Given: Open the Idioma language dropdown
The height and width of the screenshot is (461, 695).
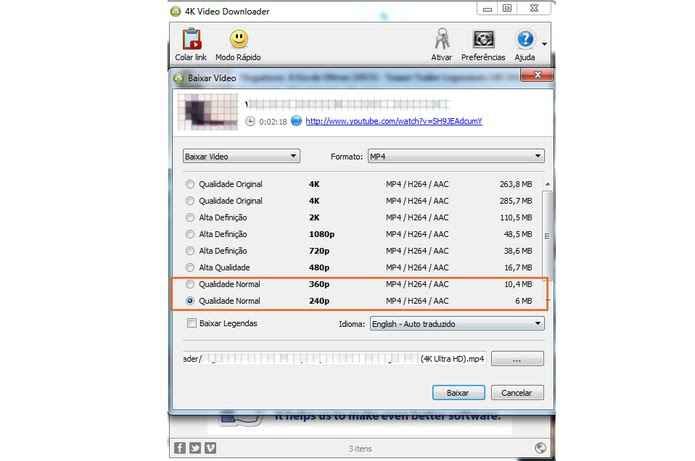Looking at the screenshot, I should pos(457,324).
